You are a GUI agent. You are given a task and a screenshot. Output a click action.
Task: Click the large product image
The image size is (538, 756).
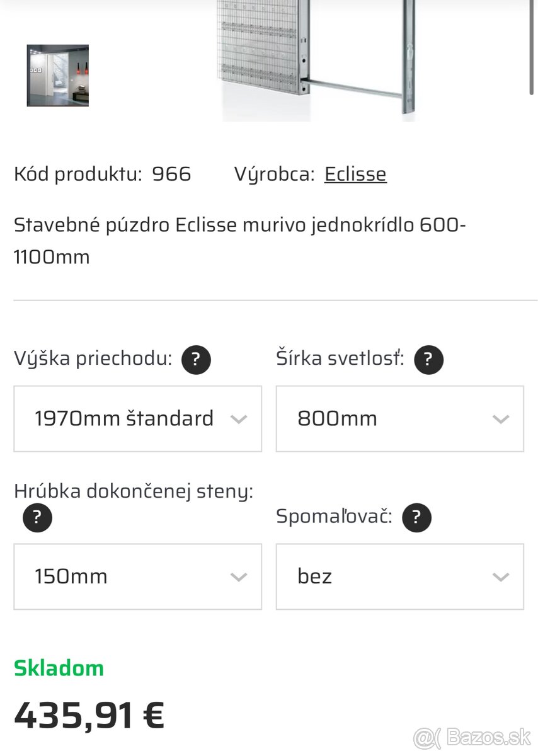(315, 60)
